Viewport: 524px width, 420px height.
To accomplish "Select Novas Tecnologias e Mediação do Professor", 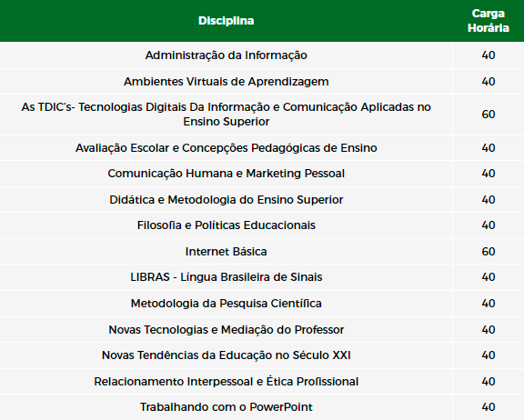I will [x=227, y=330].
